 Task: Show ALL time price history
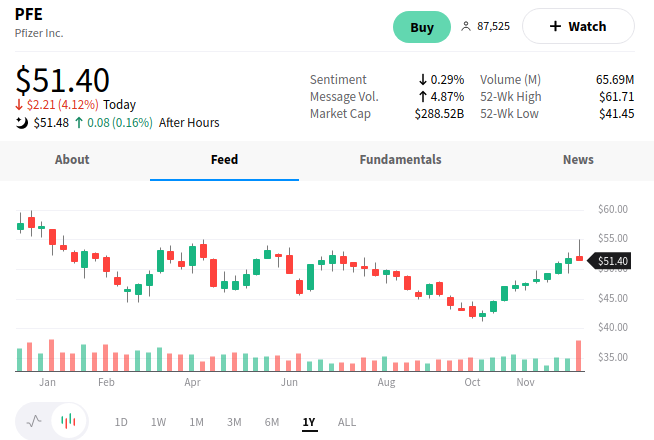point(346,422)
